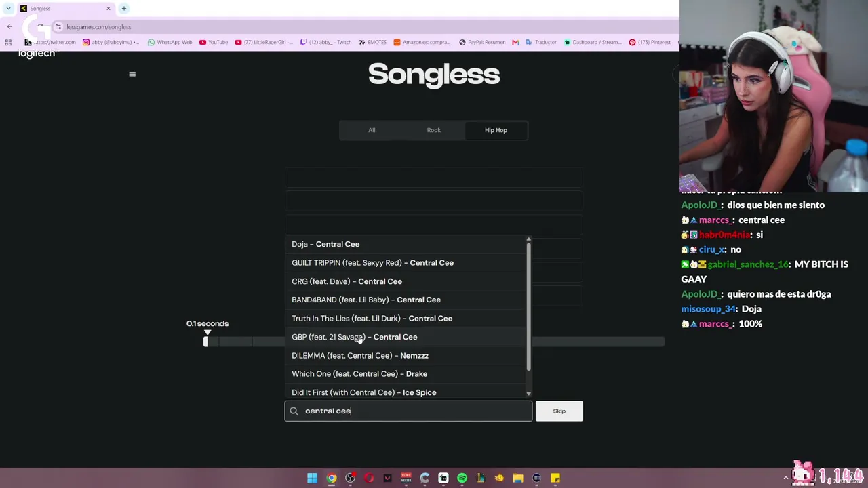Select CRG (feat. Dave) suggestion
868x488 pixels.
406,281
